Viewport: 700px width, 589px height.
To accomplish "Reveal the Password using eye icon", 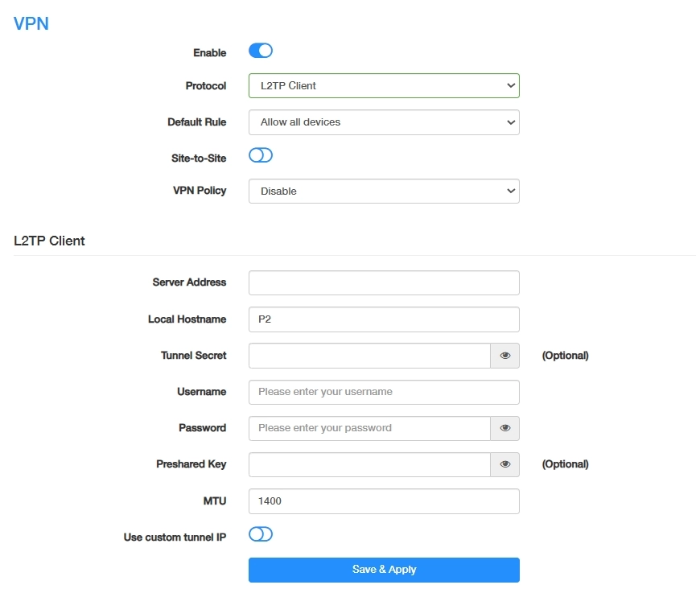I will coord(504,428).
